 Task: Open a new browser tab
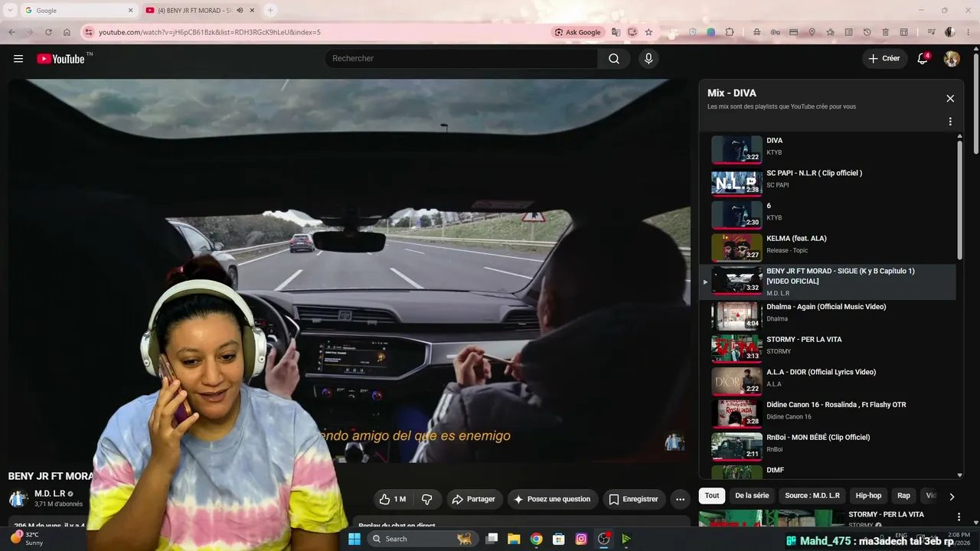pos(270,10)
